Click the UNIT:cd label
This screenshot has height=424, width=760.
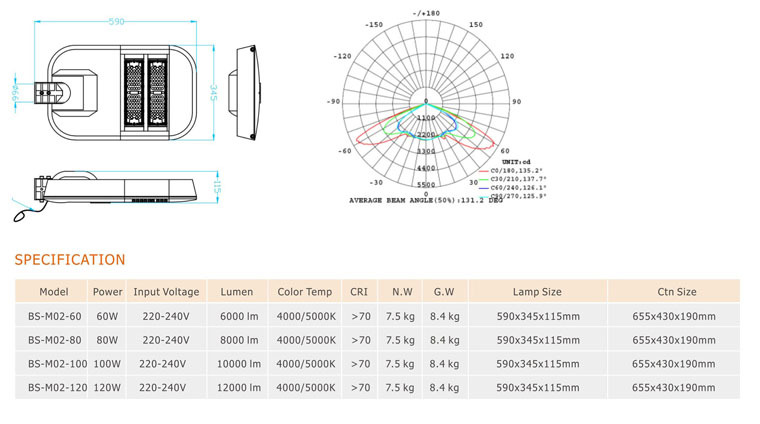pos(516,162)
